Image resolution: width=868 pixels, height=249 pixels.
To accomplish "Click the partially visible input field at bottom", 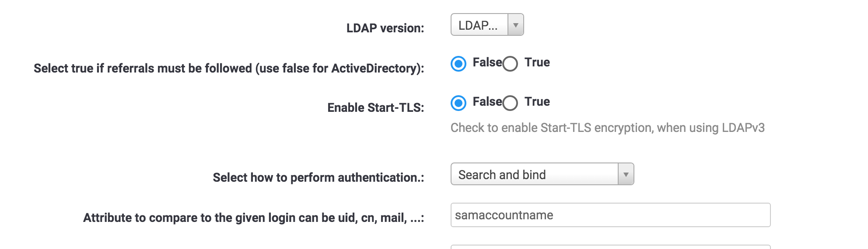I will pos(610,247).
